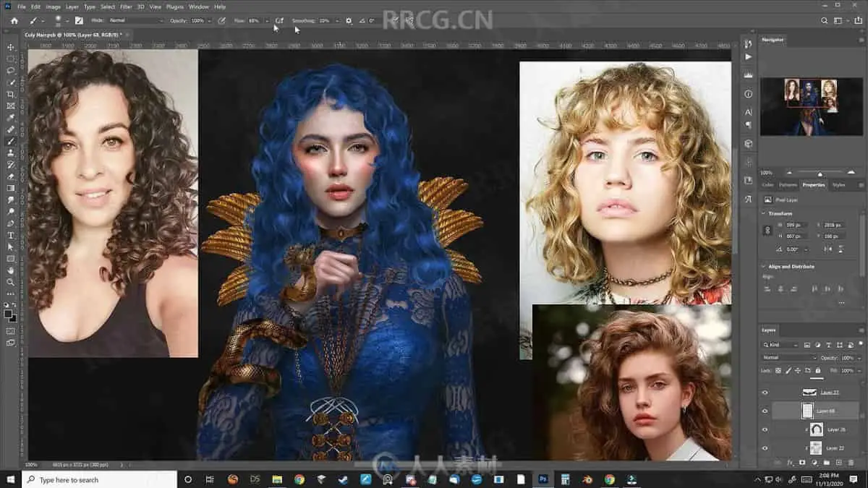Open the Filter menu
The width and height of the screenshot is (868, 488).
[127, 7]
